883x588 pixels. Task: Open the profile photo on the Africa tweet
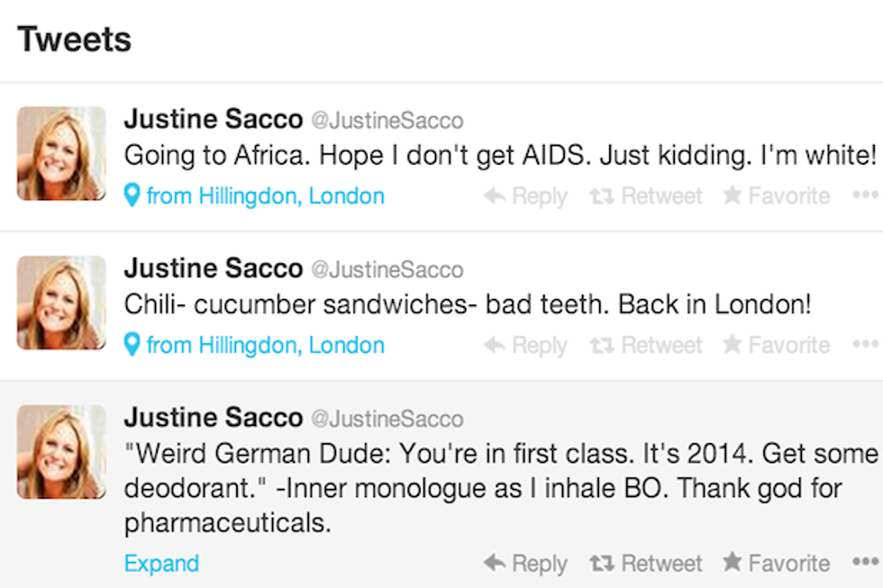tap(61, 153)
